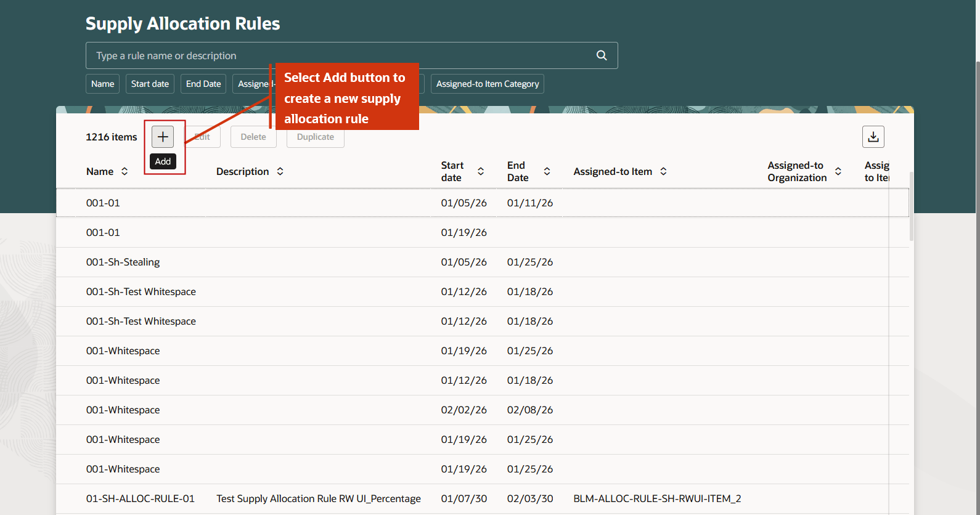Click the Supply Allocation Rules heading
Viewport: 980px width, 515px height.
(x=182, y=23)
